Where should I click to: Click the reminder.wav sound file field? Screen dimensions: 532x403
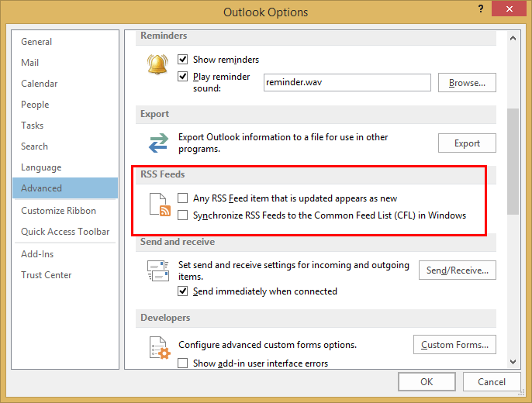tap(346, 82)
